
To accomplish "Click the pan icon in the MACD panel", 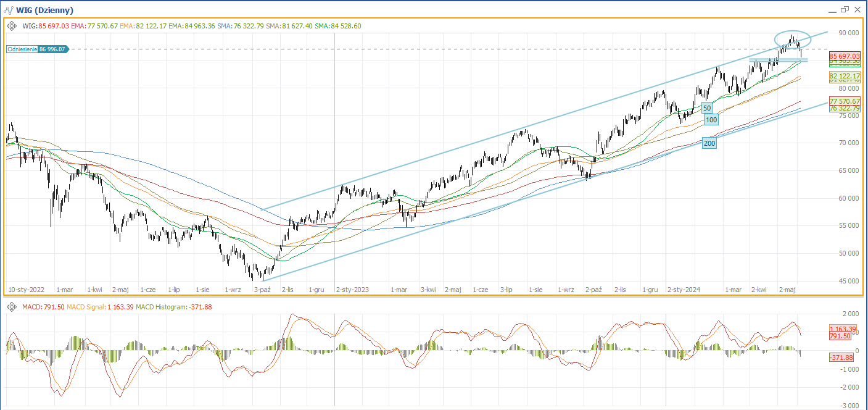I will (x=12, y=307).
